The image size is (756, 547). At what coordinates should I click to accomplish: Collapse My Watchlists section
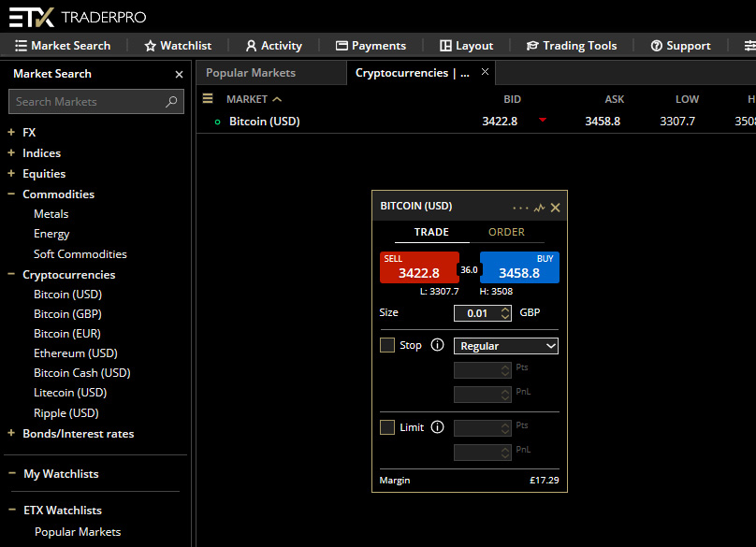12,474
